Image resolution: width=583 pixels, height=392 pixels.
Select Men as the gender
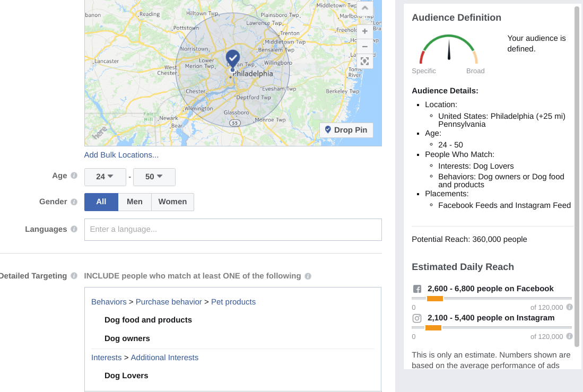[135, 202]
